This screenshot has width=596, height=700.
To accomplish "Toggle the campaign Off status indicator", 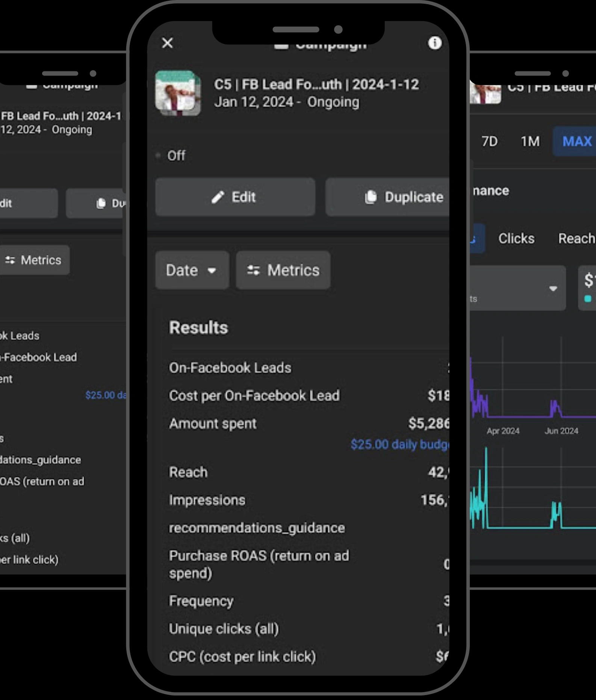I will 159,155.
